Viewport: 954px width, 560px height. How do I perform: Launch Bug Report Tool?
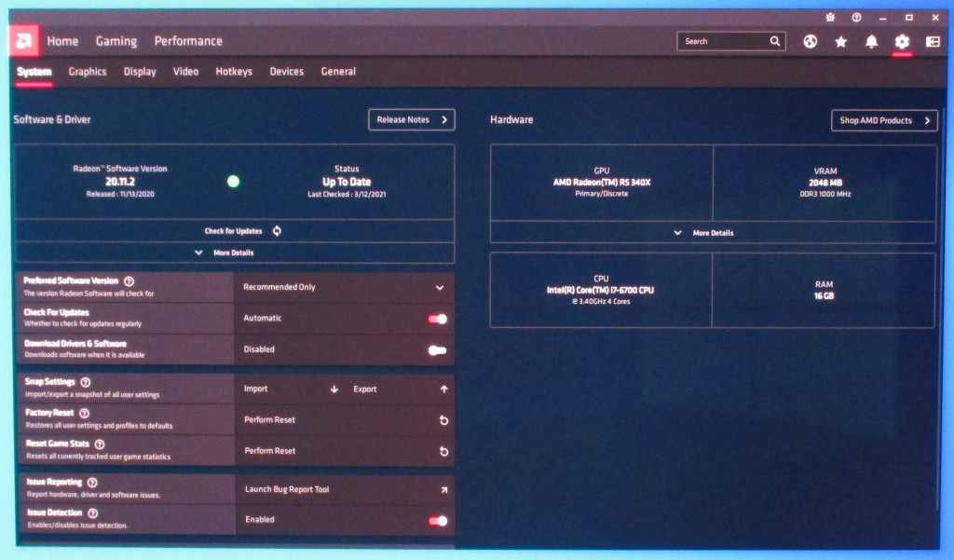344,489
